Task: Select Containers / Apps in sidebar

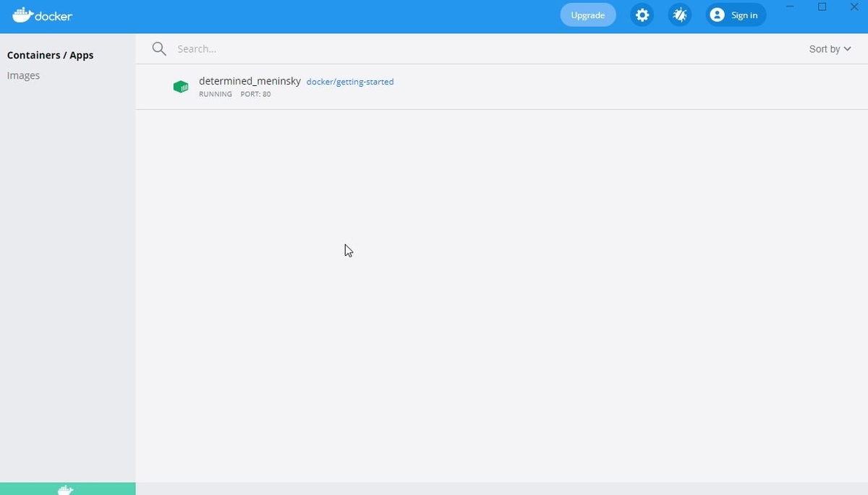Action: [x=51, y=55]
